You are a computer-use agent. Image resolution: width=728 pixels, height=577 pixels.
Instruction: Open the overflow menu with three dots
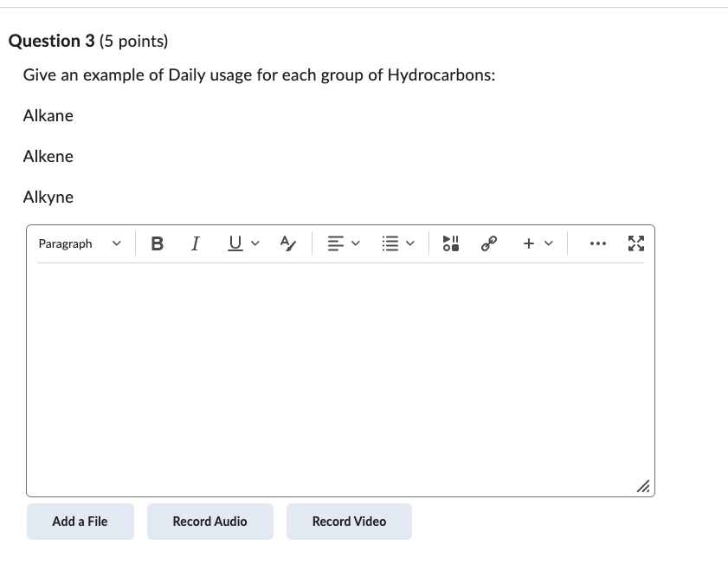click(x=597, y=243)
